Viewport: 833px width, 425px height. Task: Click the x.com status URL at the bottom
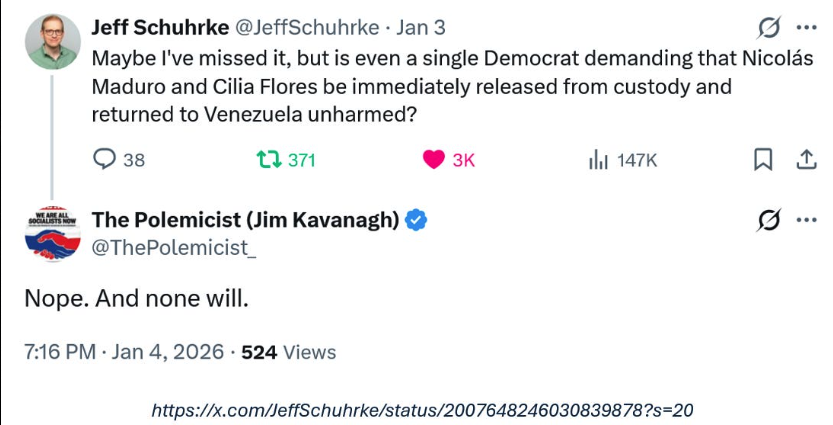coord(422,409)
